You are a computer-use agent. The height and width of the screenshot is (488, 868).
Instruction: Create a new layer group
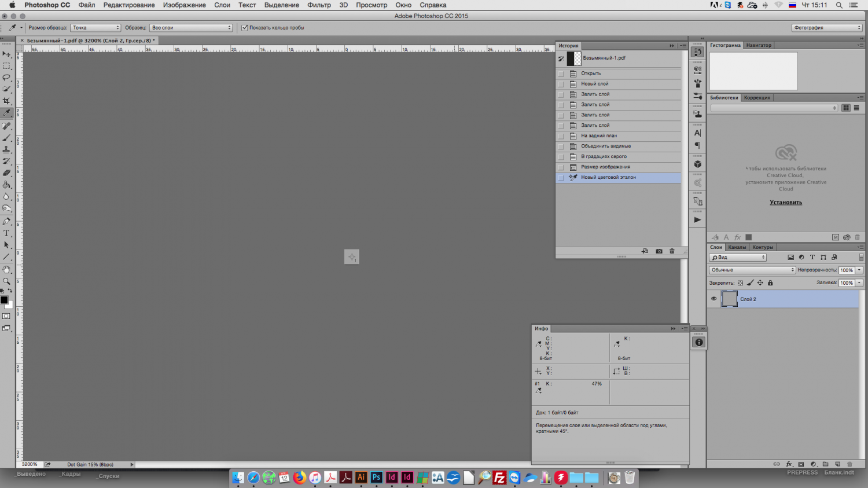point(825,464)
